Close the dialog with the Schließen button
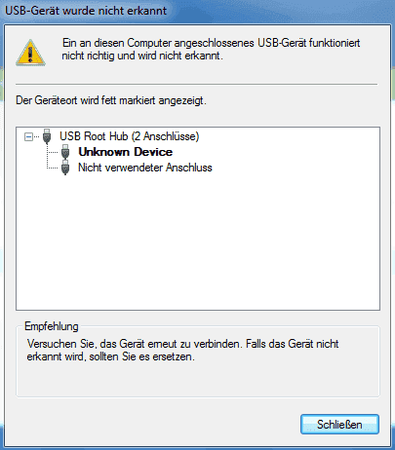 (x=340, y=424)
